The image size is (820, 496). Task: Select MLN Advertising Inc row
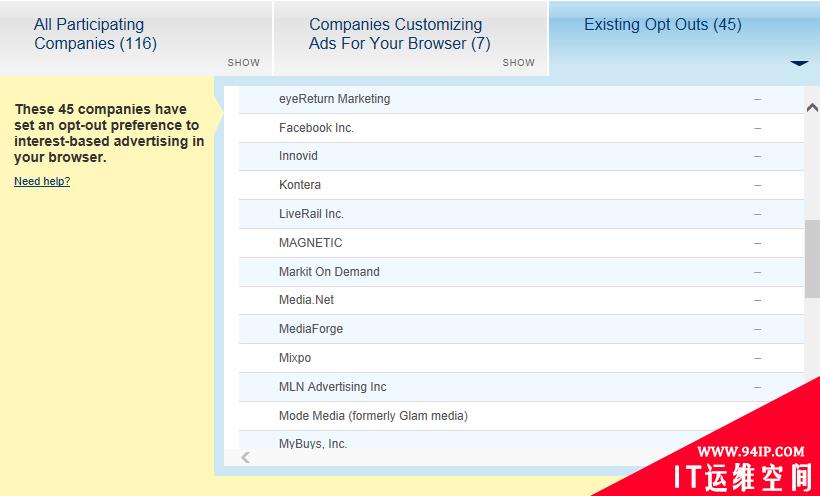[x=521, y=387]
